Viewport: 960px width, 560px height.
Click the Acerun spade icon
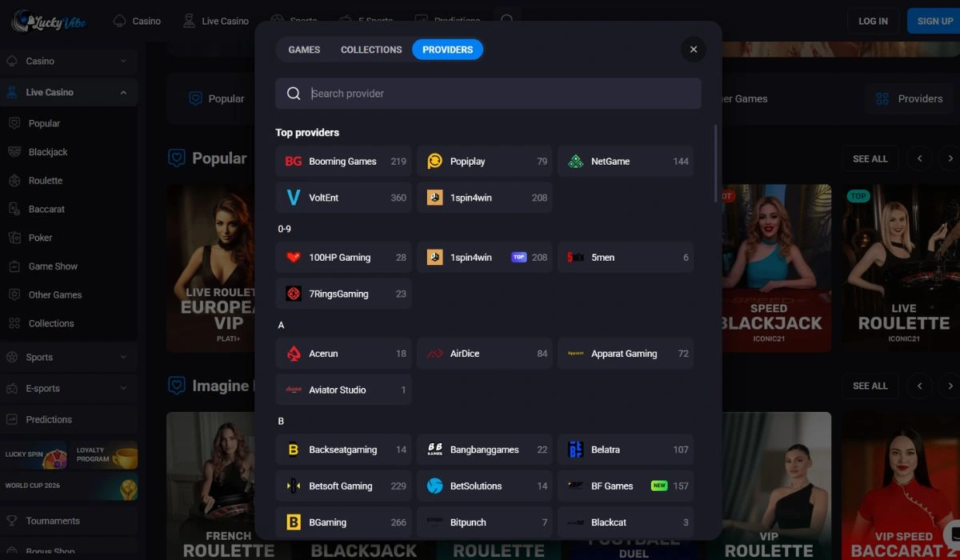(x=293, y=354)
